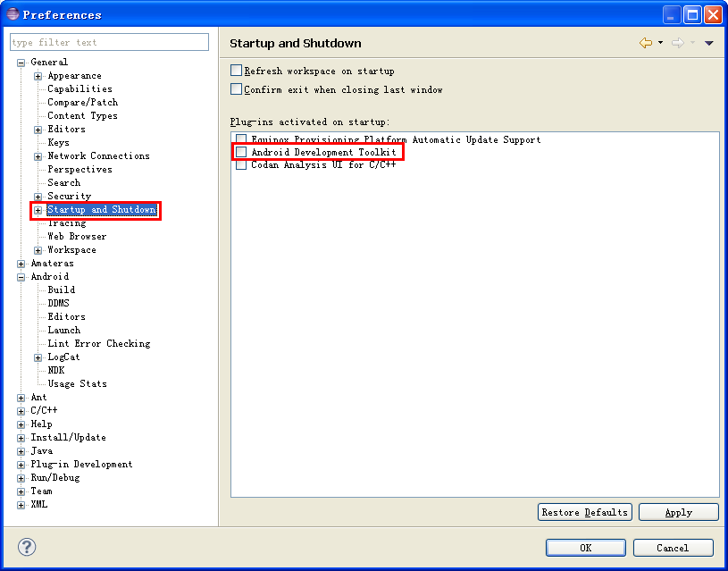Select Plug-in Development in tree
The height and width of the screenshot is (571, 728).
(x=81, y=464)
